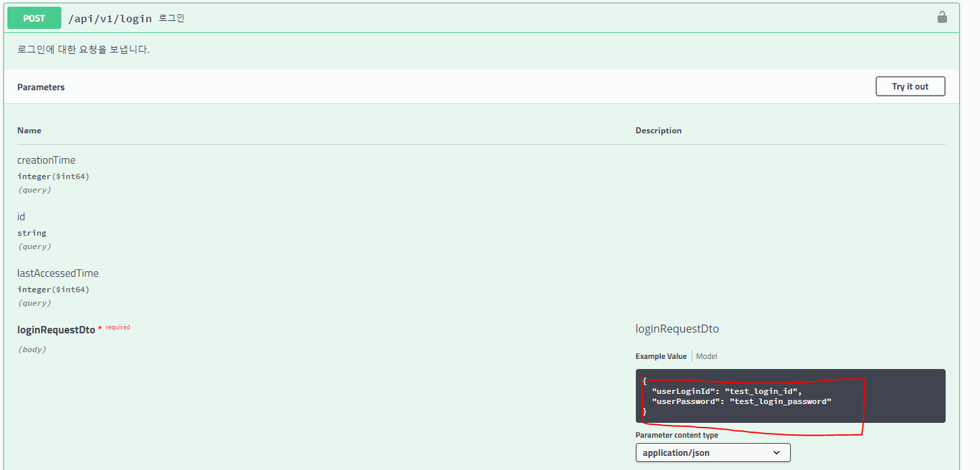Click the Parameter content type label
Image resolution: width=980 pixels, height=470 pixels.
click(x=677, y=435)
